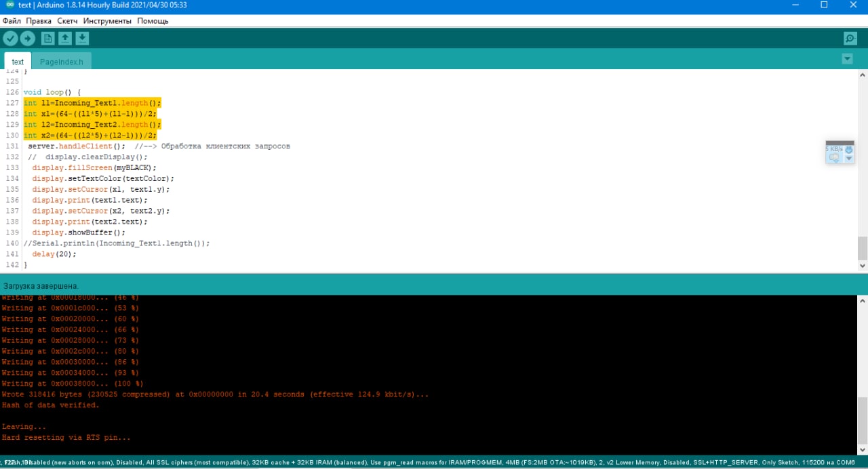Click commented line '//Serial.println(Incoming_Text1.length());'
Image resolution: width=868 pixels, height=469 pixels.
(x=117, y=244)
